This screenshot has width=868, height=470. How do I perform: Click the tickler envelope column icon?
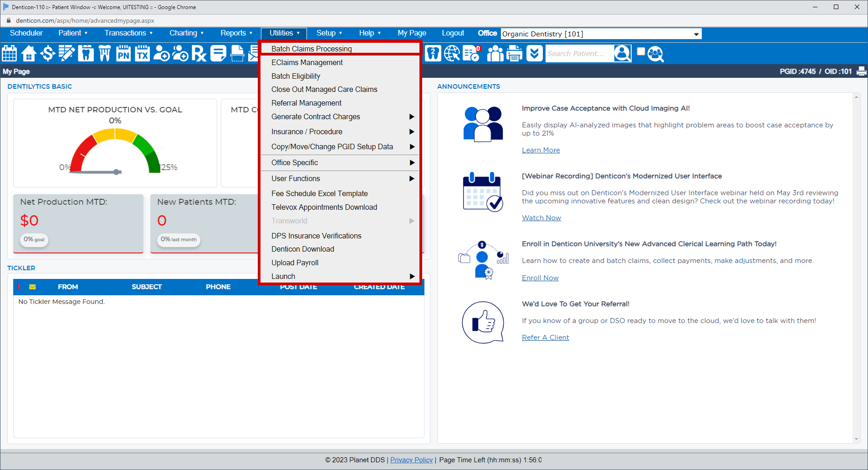[x=32, y=287]
